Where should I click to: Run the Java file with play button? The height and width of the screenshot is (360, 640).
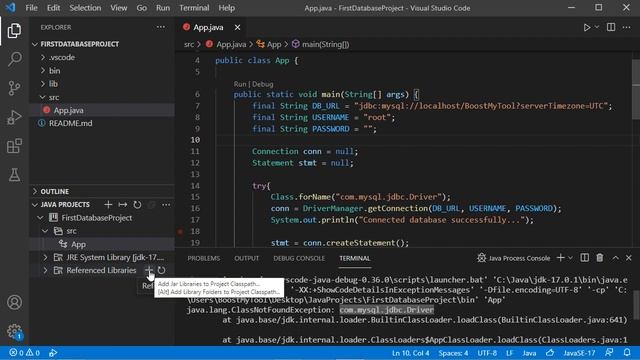(587, 27)
